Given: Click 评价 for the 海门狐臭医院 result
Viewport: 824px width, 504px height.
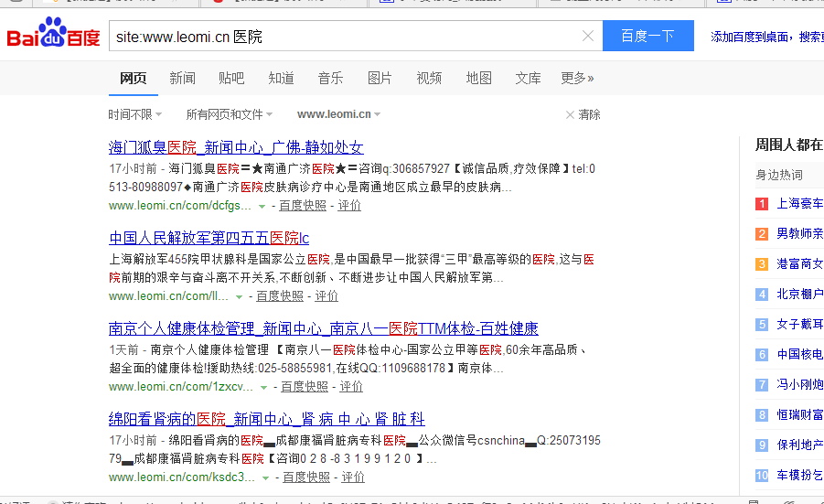Looking at the screenshot, I should point(349,206).
